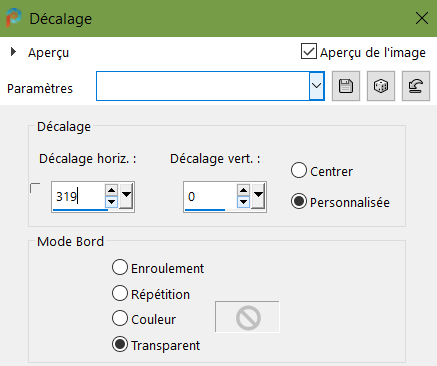This screenshot has width=437, height=366.
Task: Open the Décalage horiz. slider dropdown arrow
Action: pyautogui.click(x=126, y=196)
